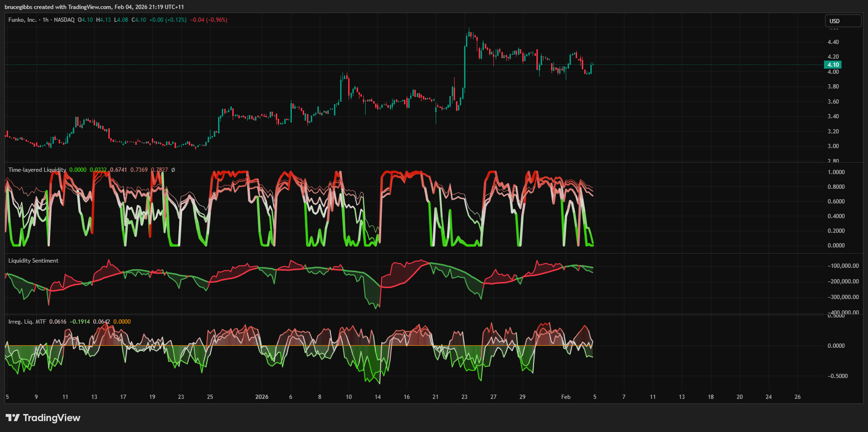Click the 2026 year marker on time axis

262,397
